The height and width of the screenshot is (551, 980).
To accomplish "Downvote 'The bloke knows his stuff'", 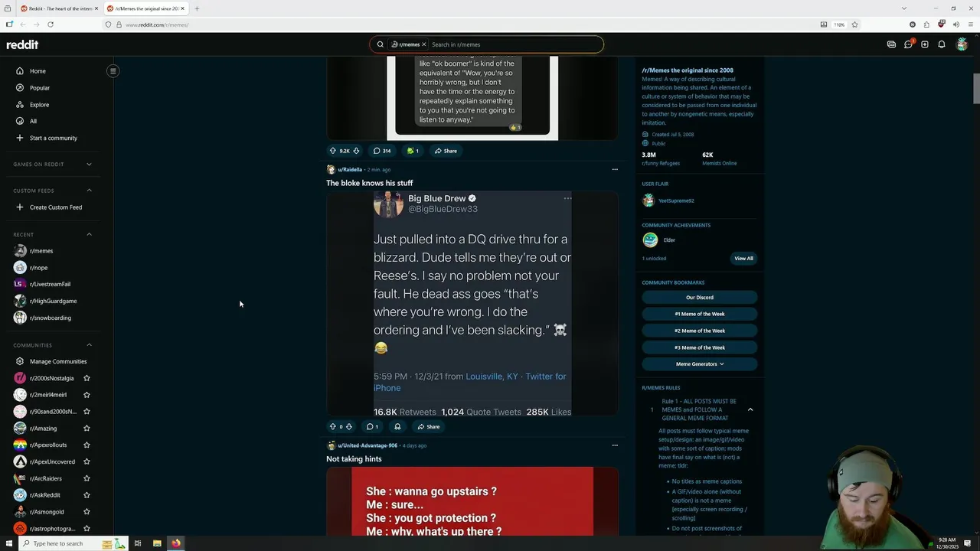I will [x=349, y=427].
